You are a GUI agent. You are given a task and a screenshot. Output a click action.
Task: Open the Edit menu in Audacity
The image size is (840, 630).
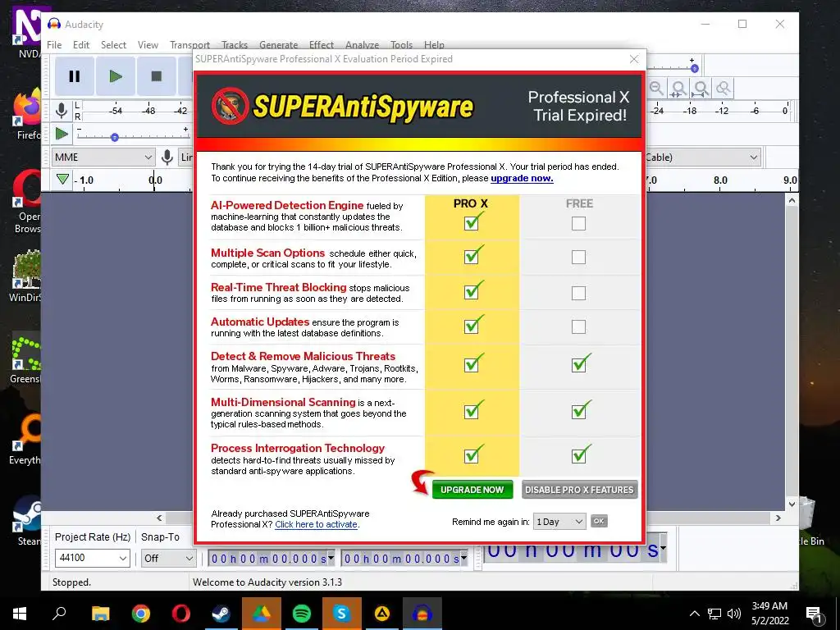81,45
